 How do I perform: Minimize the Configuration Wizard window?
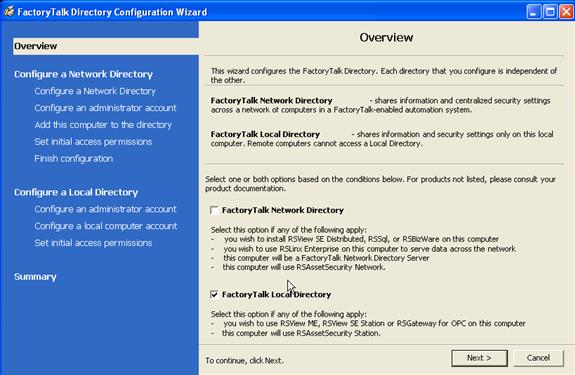pyautogui.click(x=533, y=12)
